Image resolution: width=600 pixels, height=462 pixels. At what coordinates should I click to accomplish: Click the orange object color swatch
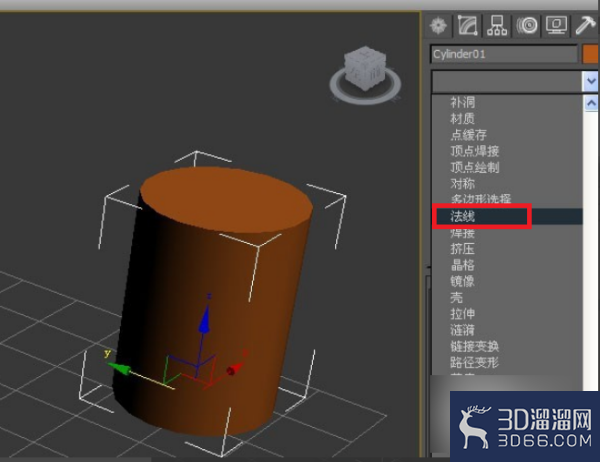pos(590,54)
